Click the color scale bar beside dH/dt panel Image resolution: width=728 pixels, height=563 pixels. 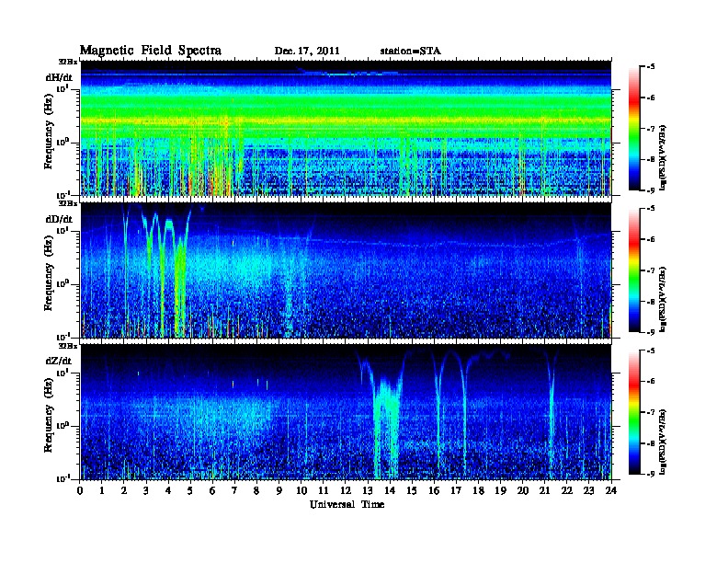tap(634, 129)
